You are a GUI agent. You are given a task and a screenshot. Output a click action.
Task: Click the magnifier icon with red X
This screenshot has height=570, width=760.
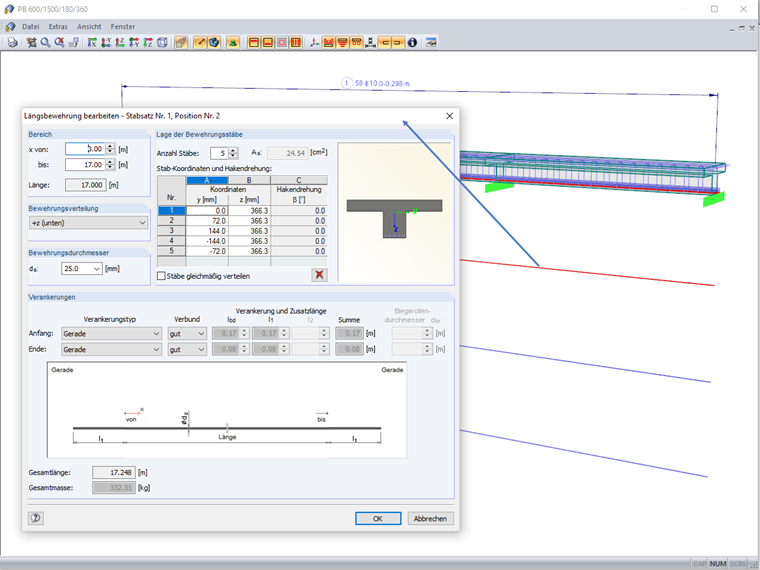pos(60,43)
